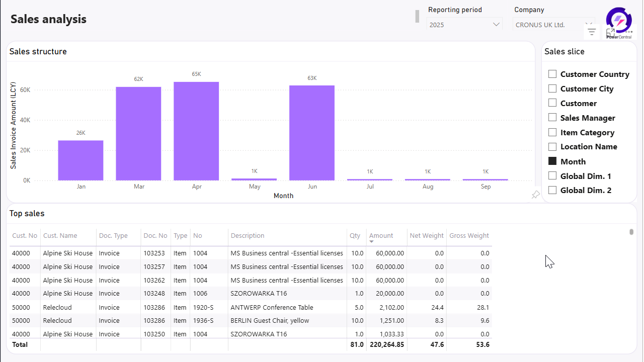This screenshot has width=644, height=362.
Task: Click the grey handle left of Reporting period
Action: (417, 16)
